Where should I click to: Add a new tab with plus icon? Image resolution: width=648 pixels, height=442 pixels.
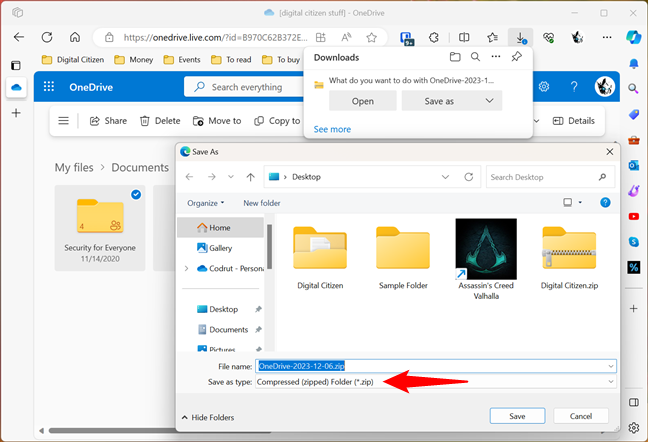[x=16, y=113]
